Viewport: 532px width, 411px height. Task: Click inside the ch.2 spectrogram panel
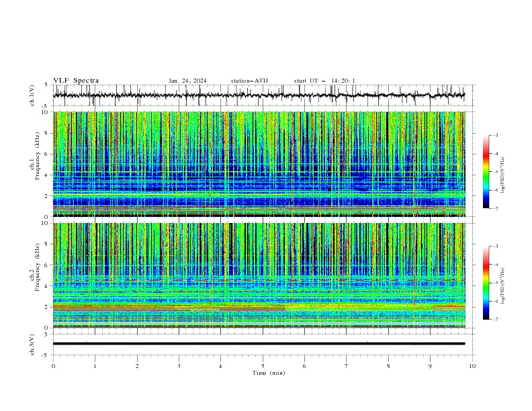tap(259, 275)
